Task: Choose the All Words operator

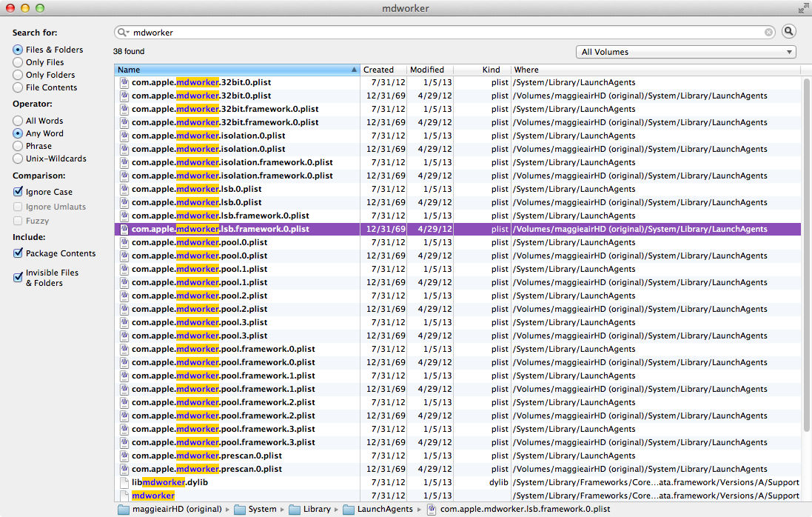Action: pyautogui.click(x=18, y=121)
